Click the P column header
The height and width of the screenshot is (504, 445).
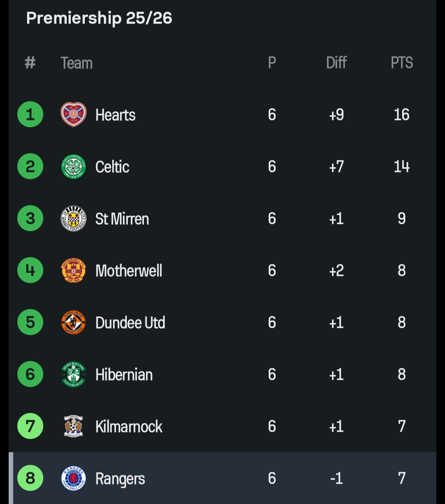click(x=272, y=63)
